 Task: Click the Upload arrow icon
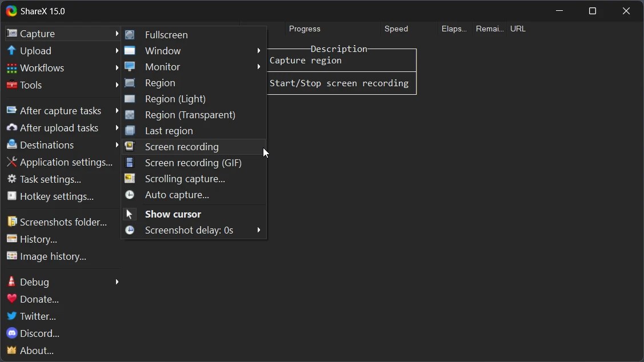(11, 50)
